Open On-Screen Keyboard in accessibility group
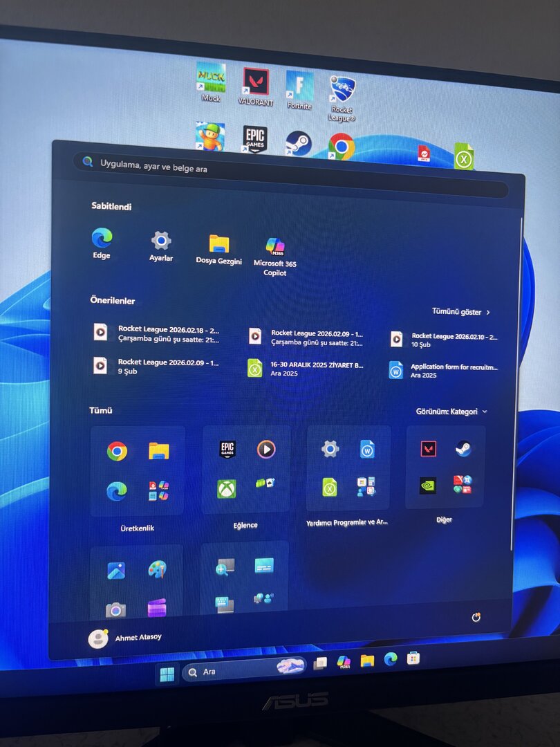This screenshot has width=560, height=747. click(x=224, y=605)
